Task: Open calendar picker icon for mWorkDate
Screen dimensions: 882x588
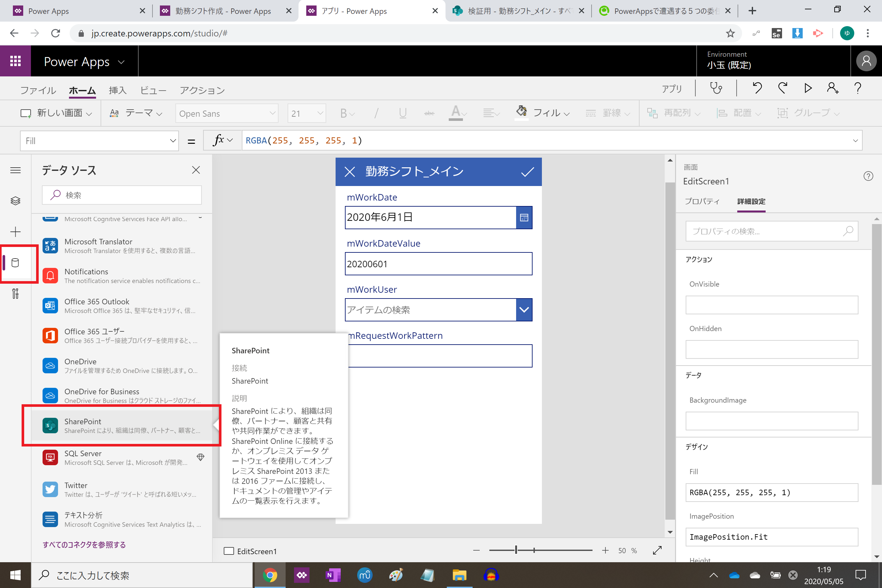Action: pos(524,218)
